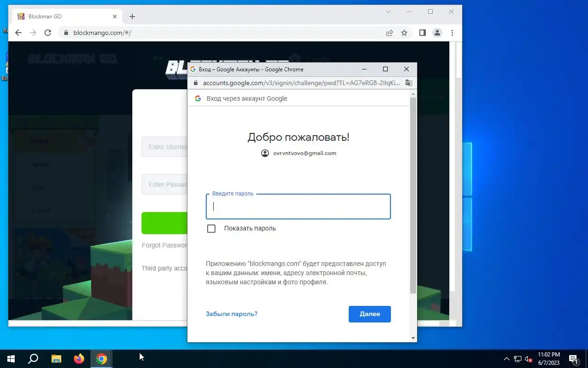The image size is (588, 368).
Task: Minimize the Google sign-in popup window
Action: coord(364,69)
